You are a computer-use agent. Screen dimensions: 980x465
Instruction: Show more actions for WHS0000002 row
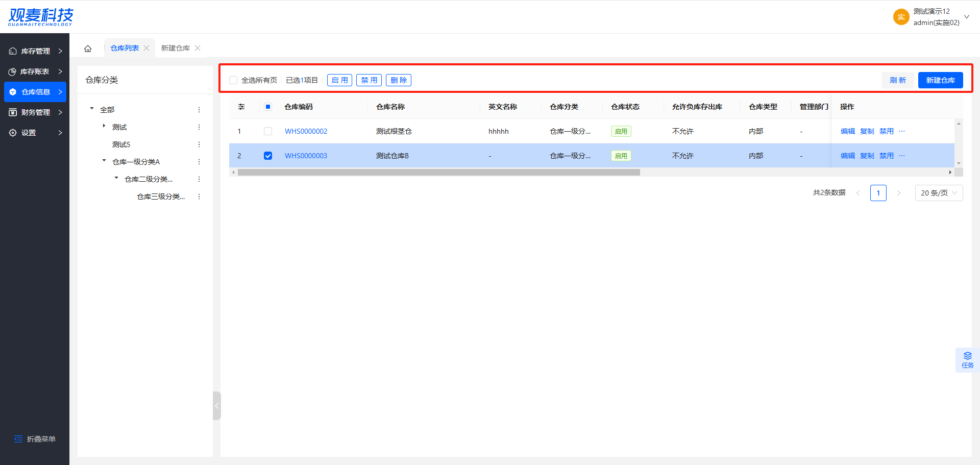(902, 131)
